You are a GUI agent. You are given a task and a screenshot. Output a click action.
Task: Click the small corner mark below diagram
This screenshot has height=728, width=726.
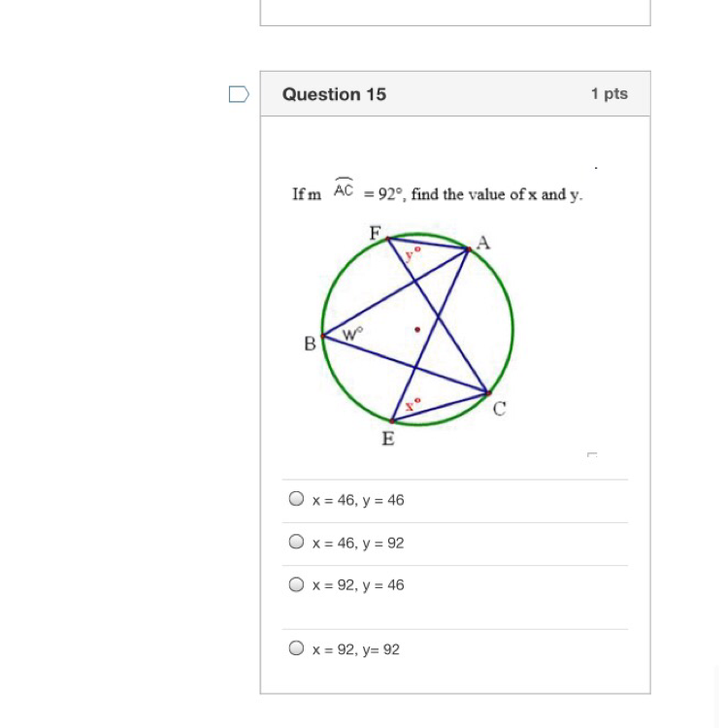click(x=592, y=454)
